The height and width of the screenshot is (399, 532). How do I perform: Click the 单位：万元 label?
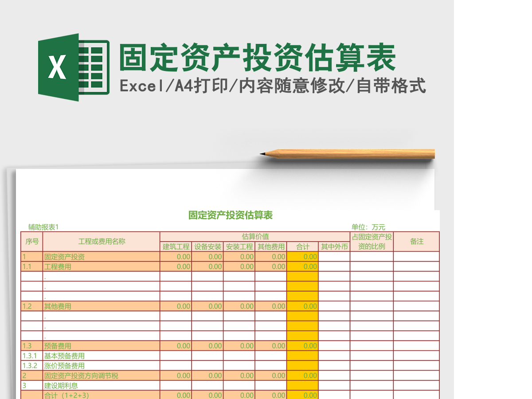pyautogui.click(x=368, y=227)
